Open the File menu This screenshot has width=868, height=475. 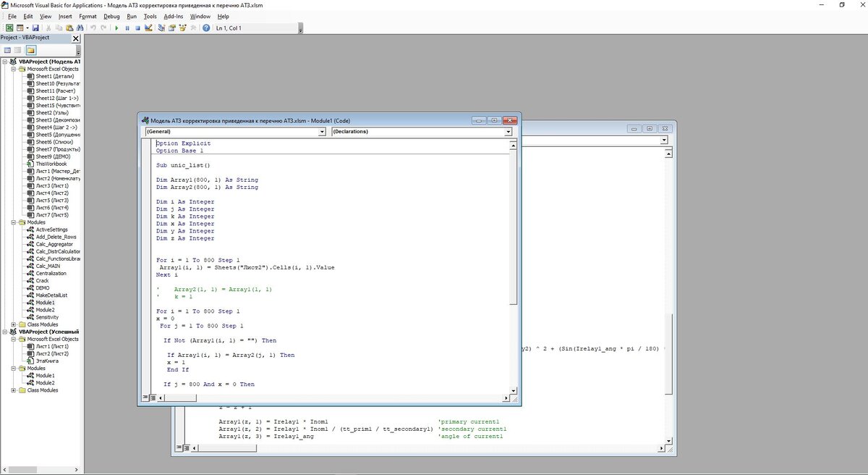click(12, 16)
